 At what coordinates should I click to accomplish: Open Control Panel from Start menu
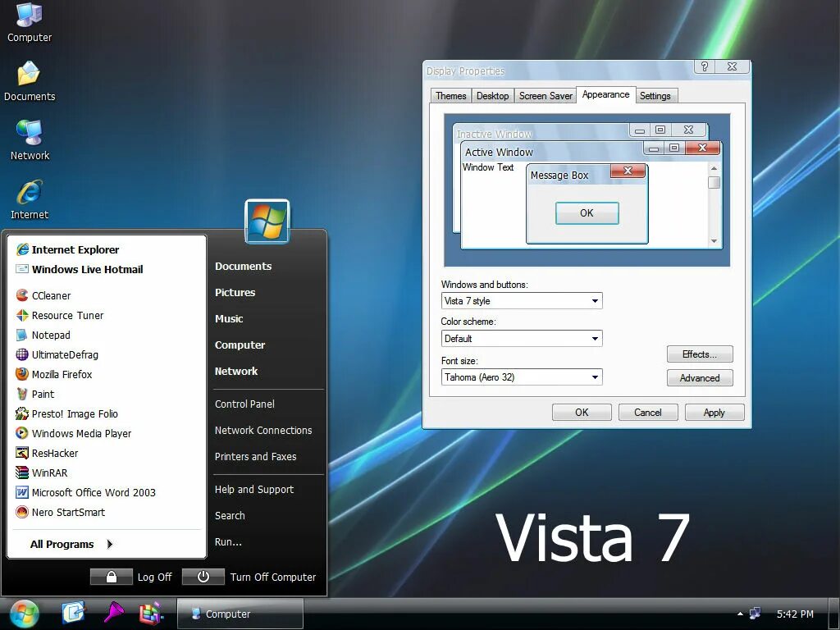click(x=244, y=404)
